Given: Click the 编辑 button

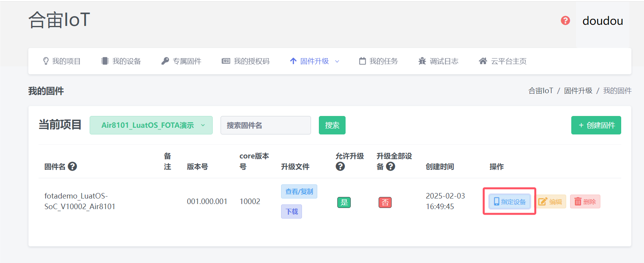Looking at the screenshot, I should [550, 202].
